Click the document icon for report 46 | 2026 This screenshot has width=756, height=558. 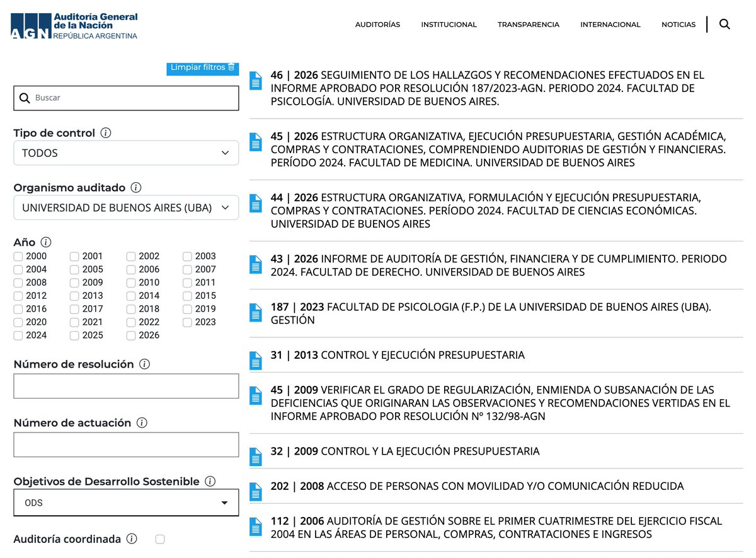[x=256, y=81]
